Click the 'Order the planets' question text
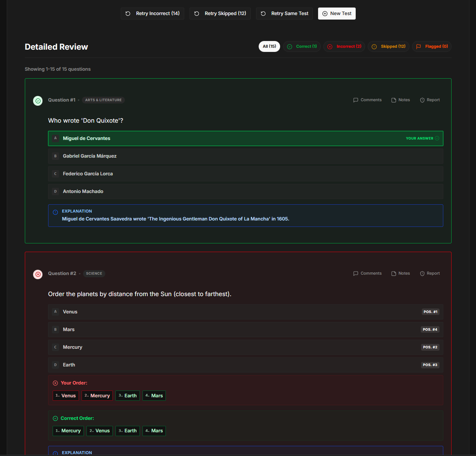Image resolution: width=476 pixels, height=456 pixels. pos(140,294)
